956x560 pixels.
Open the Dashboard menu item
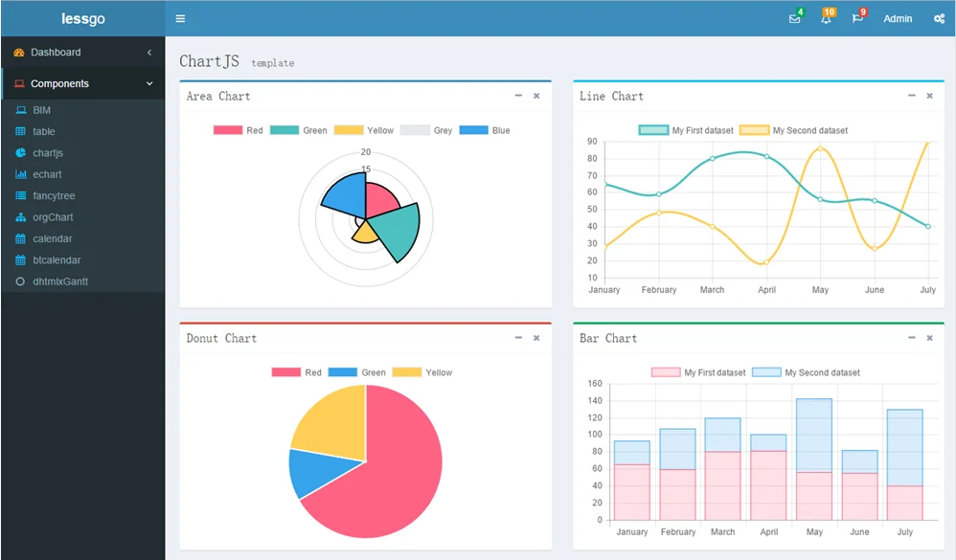[x=83, y=53]
